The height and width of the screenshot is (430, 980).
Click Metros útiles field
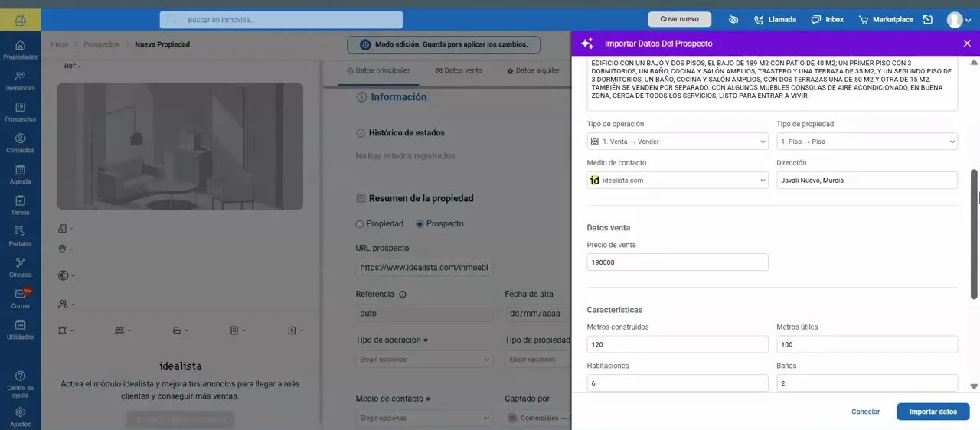[867, 344]
